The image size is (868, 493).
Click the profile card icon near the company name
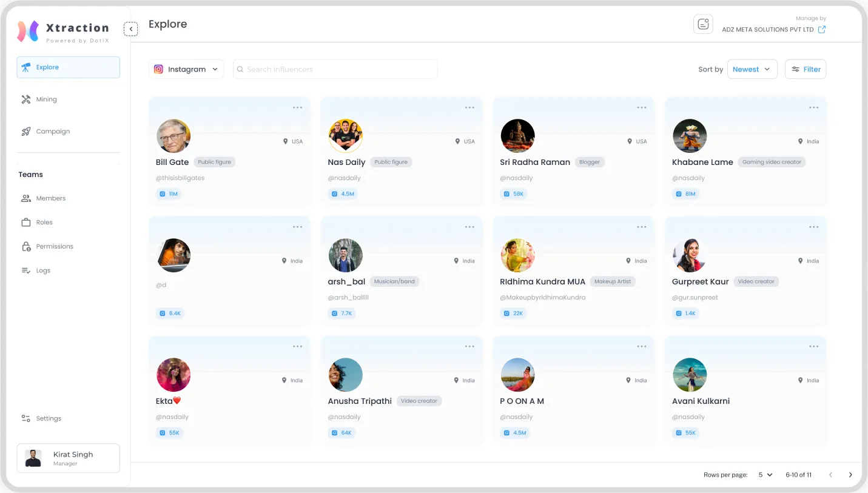(703, 24)
